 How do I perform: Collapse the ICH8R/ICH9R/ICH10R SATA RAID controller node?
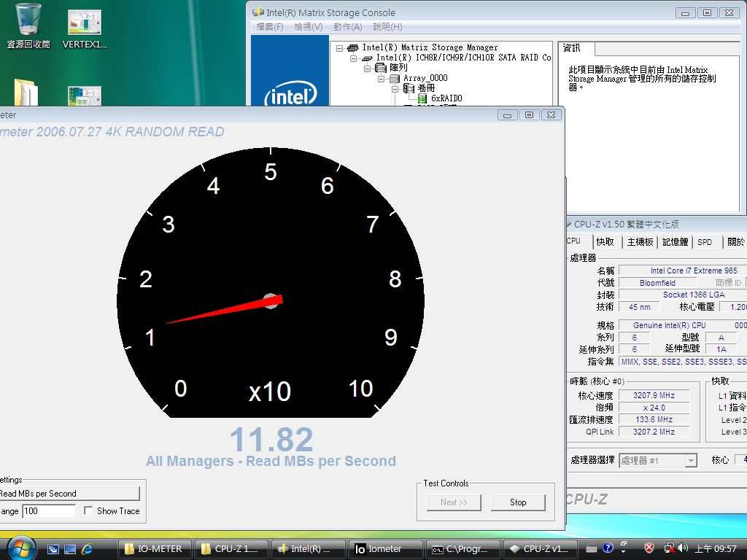pyautogui.click(x=354, y=58)
